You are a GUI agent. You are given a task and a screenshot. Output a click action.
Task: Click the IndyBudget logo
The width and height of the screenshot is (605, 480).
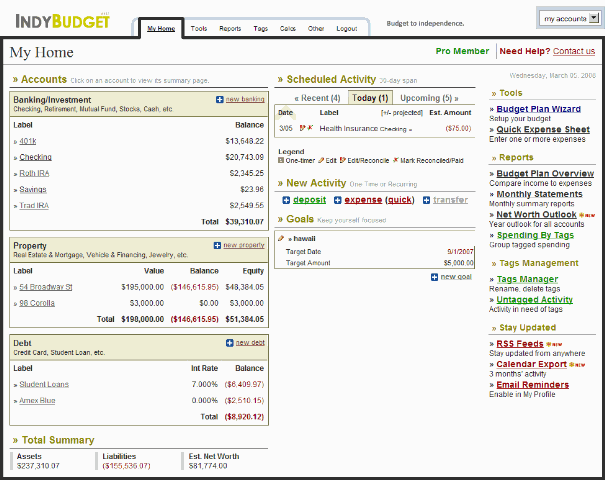pos(62,20)
